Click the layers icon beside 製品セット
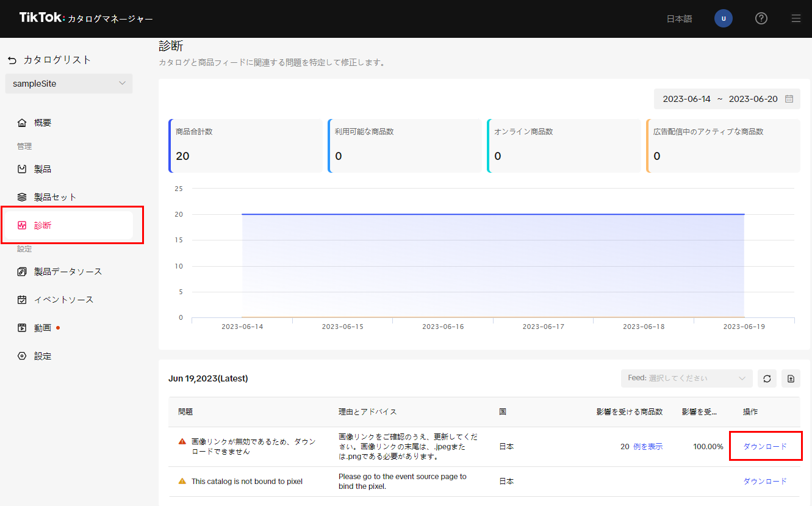 pyautogui.click(x=22, y=197)
